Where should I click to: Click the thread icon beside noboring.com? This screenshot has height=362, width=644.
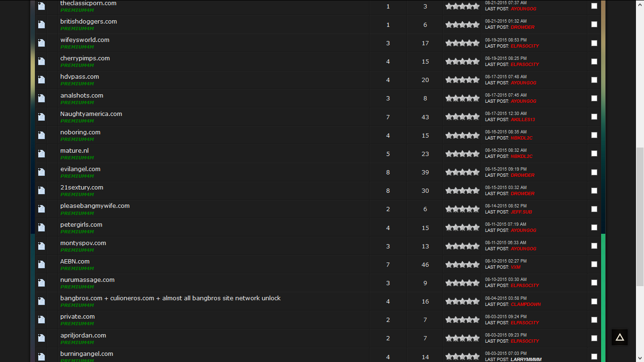click(41, 135)
